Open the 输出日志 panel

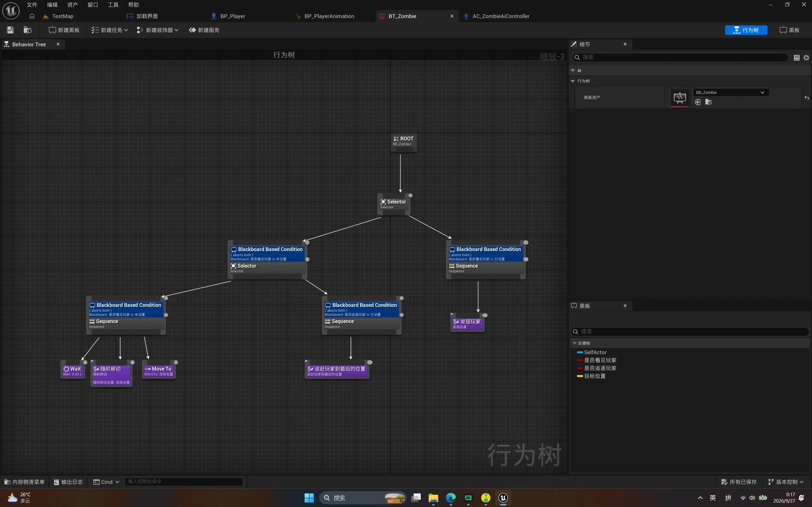(69, 482)
